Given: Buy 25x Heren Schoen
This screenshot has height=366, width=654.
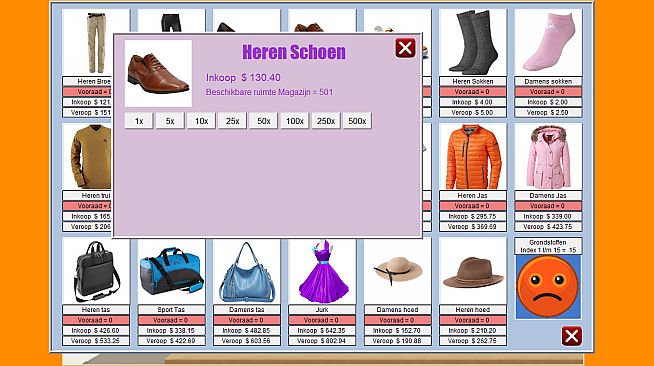Looking at the screenshot, I should pos(232,121).
